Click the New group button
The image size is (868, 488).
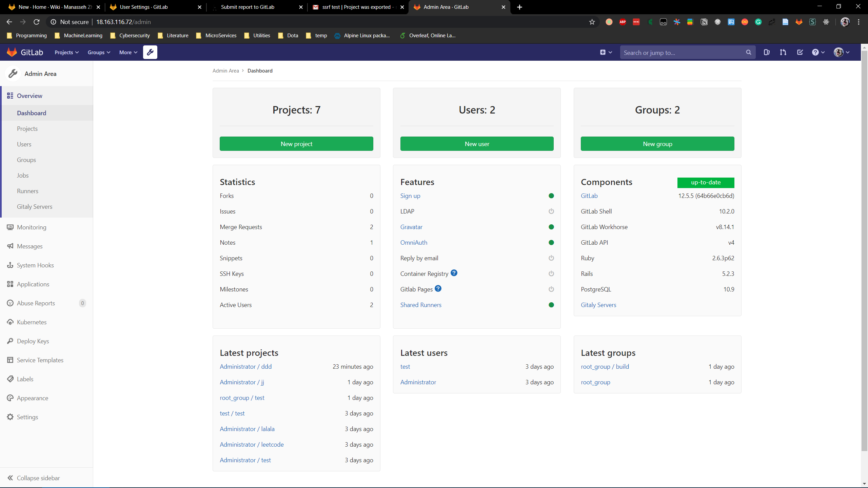(657, 144)
